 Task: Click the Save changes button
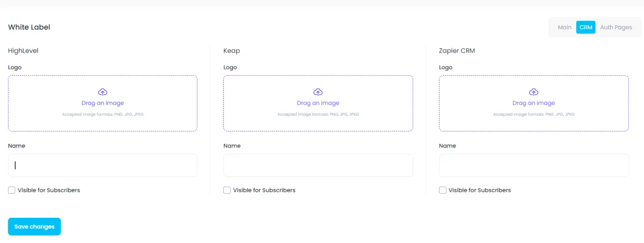tap(34, 226)
